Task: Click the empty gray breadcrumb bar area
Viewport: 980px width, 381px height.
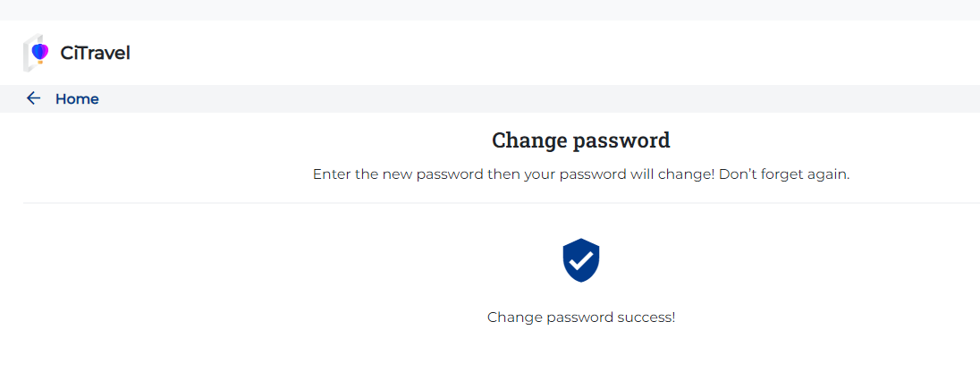Action: pos(536,98)
